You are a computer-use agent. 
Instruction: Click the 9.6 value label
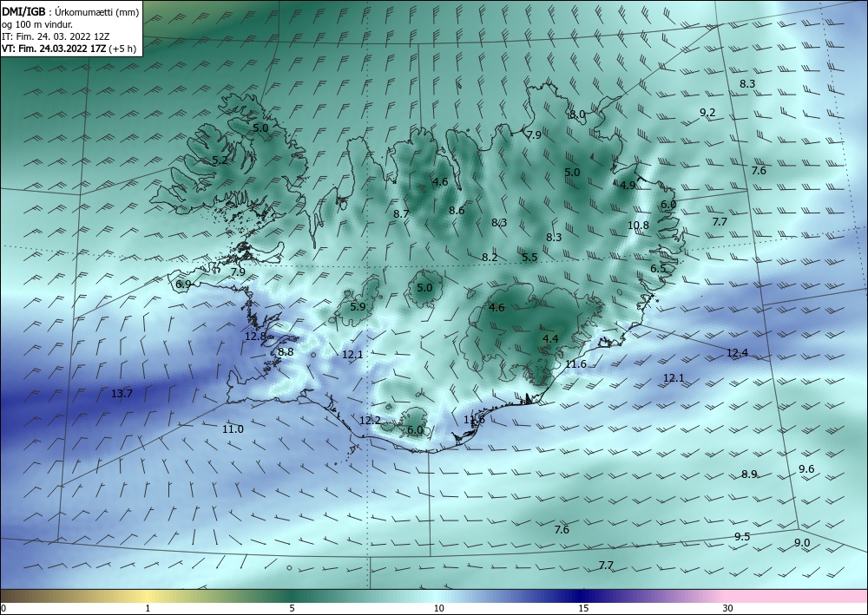(806, 469)
